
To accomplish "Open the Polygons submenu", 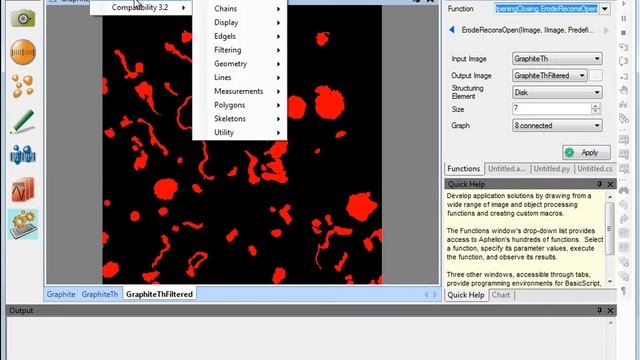I will click(240, 105).
